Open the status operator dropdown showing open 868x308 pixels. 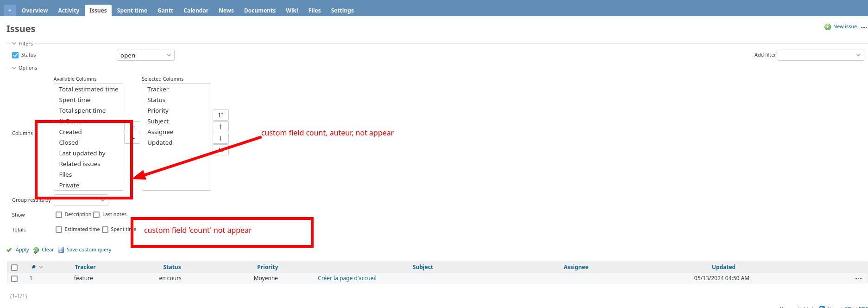point(145,55)
